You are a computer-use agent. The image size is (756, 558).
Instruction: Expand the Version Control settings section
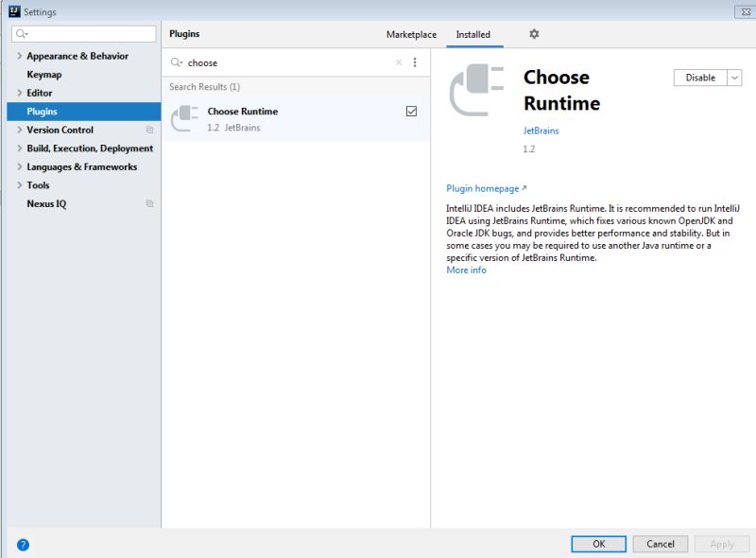tap(19, 130)
